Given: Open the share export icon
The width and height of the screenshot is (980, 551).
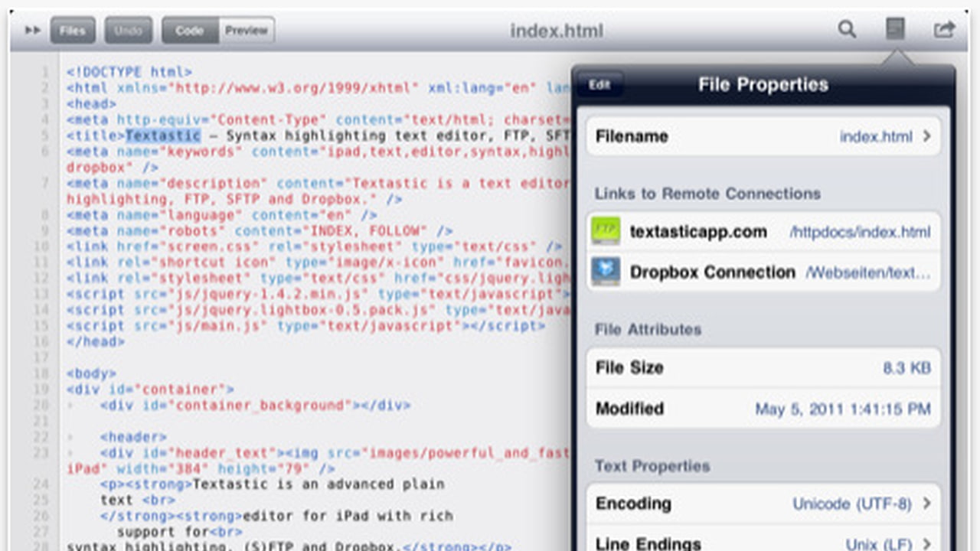Looking at the screenshot, I should click(x=944, y=30).
